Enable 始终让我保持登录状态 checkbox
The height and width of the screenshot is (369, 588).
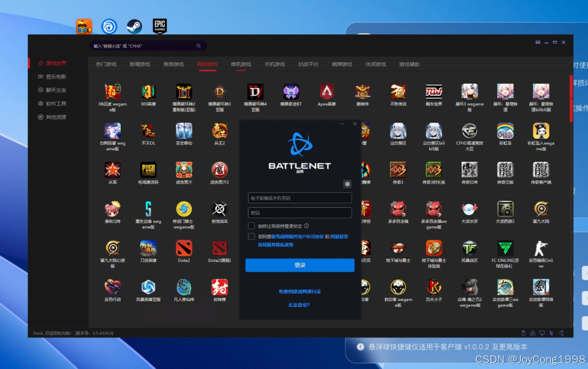tap(251, 226)
